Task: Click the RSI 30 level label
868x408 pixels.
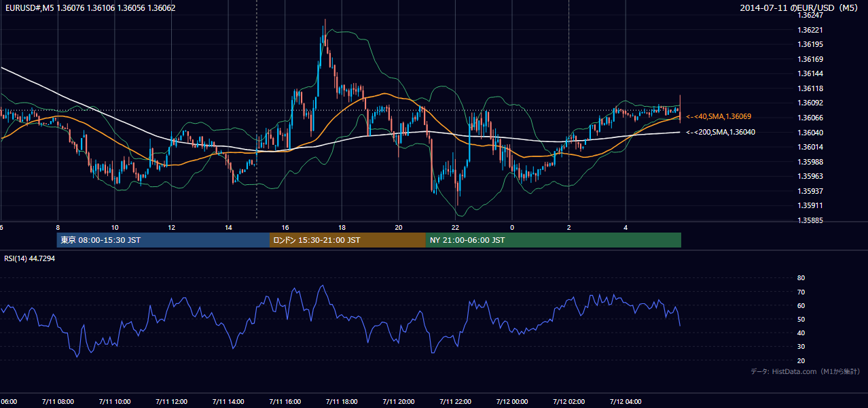Action: [801, 347]
